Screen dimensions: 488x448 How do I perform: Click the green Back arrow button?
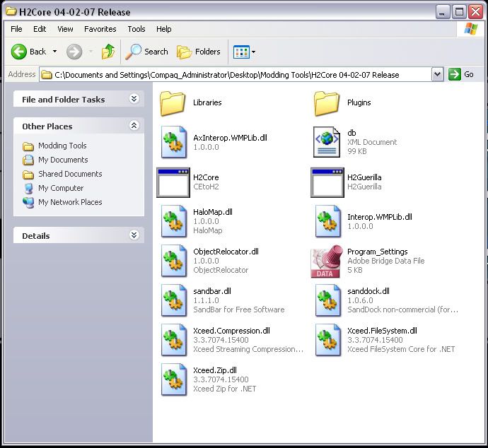19,52
